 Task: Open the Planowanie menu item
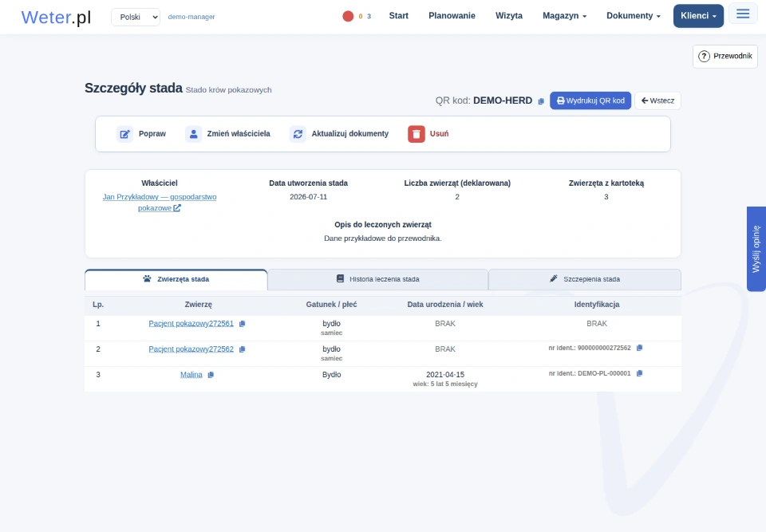tap(452, 16)
